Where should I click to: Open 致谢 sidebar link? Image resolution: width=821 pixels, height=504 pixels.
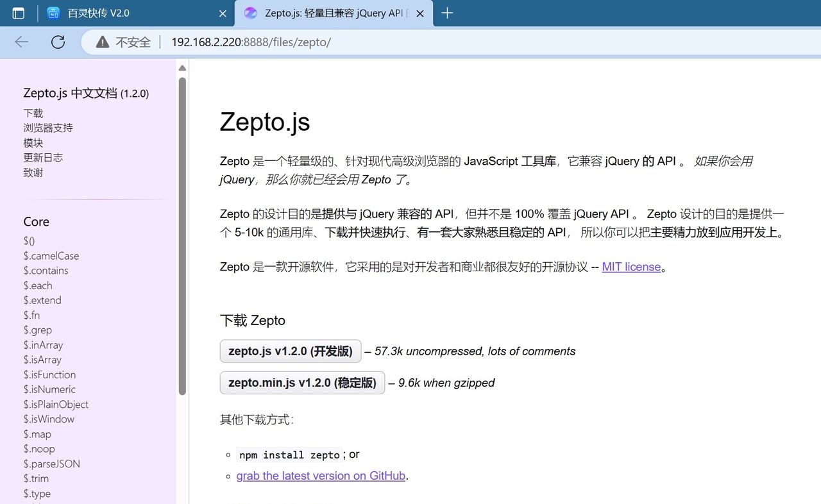[x=33, y=172]
